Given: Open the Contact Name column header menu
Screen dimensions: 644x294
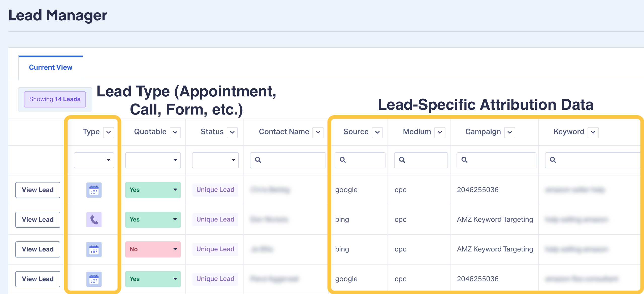Looking at the screenshot, I should [x=318, y=132].
